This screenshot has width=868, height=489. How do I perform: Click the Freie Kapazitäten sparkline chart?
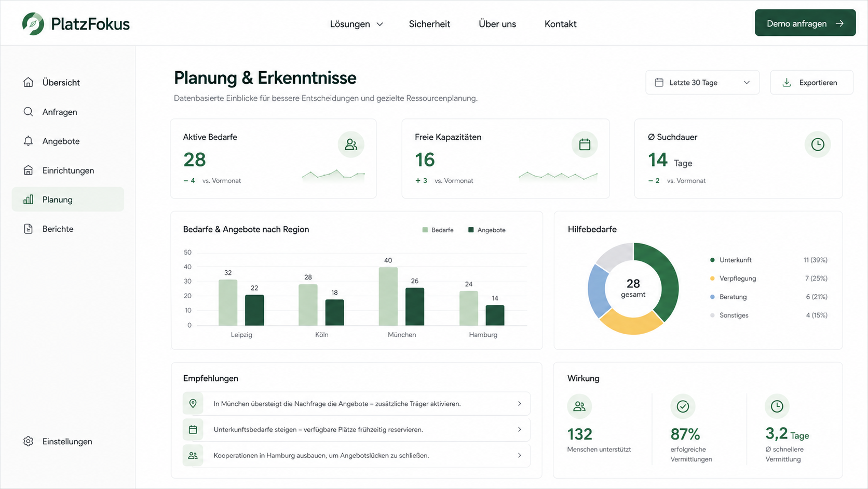tap(558, 176)
